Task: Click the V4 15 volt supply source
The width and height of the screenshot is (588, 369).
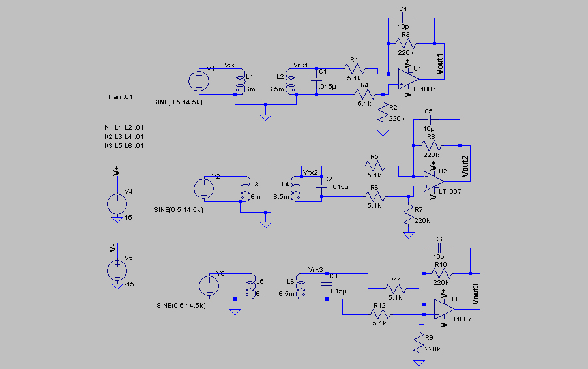Action: coord(117,204)
